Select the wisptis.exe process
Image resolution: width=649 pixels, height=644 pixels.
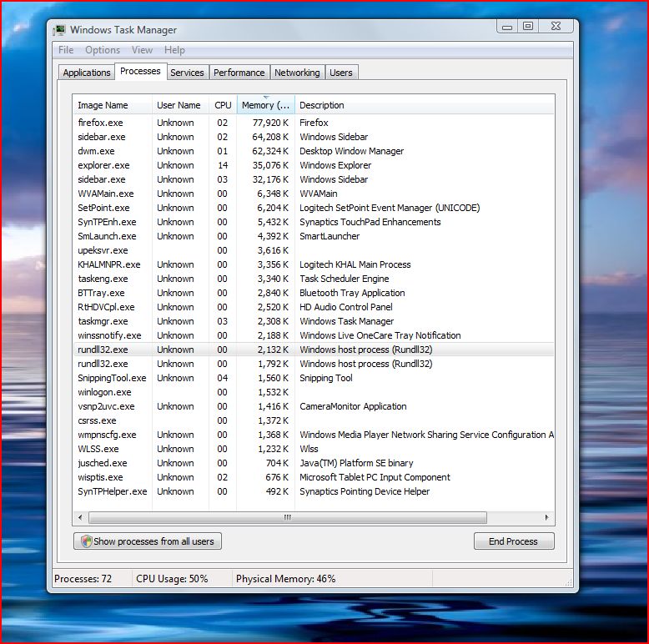point(314,477)
